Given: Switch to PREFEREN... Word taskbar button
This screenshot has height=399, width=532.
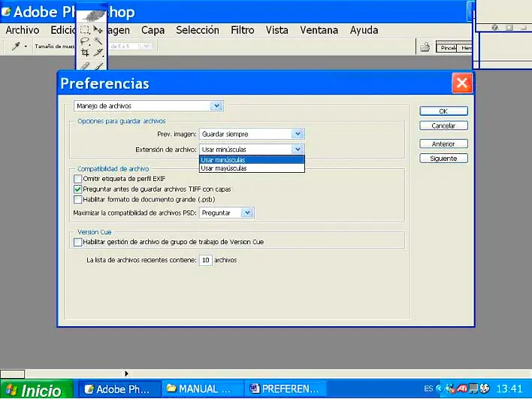Looking at the screenshot, I should point(286,389).
